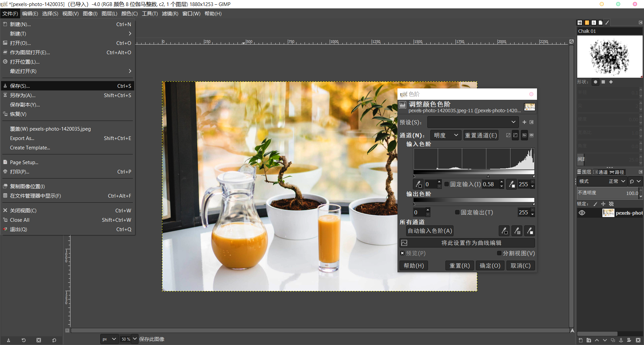
Task: Click the add preset plus icon
Action: (524, 122)
